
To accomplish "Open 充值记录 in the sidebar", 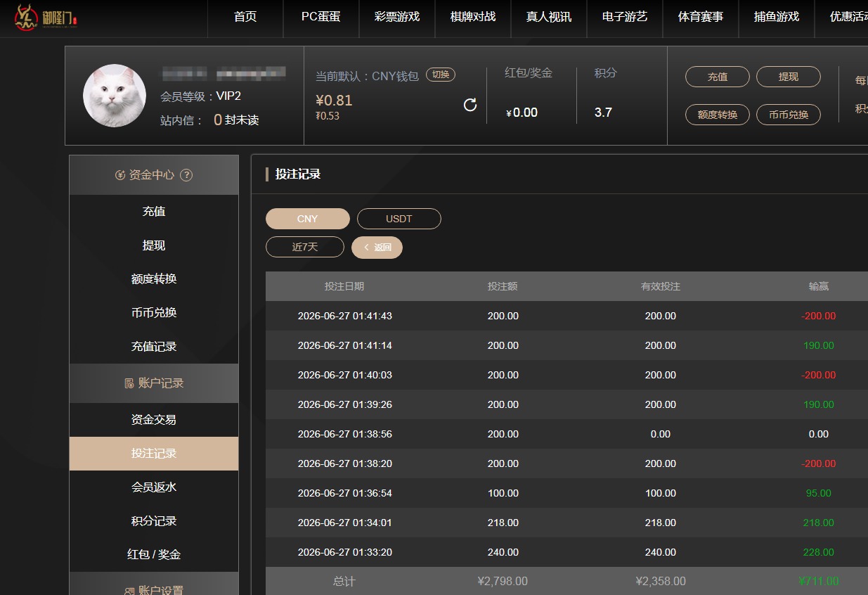I will 154,347.
